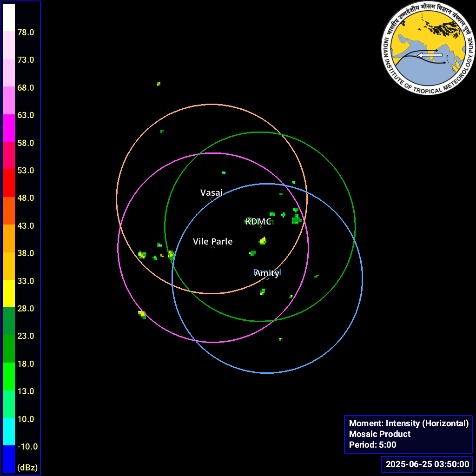This screenshot has height=476, width=476.
Task: Click the Amity radar station marker
Action: click(267, 278)
